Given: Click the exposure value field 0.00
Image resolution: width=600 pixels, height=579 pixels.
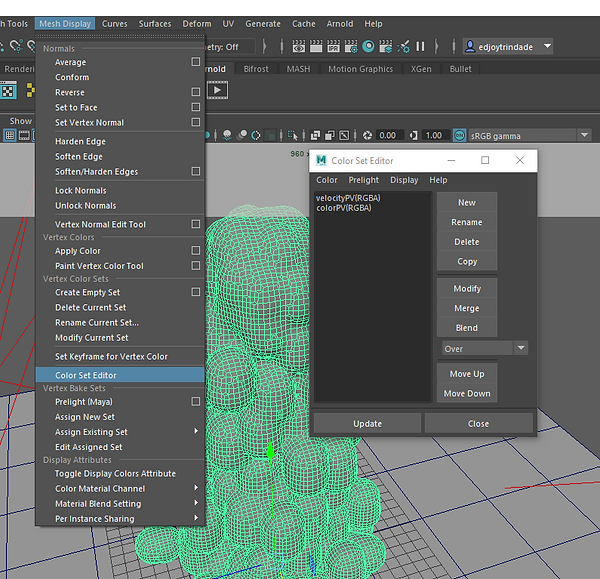Looking at the screenshot, I should [388, 135].
